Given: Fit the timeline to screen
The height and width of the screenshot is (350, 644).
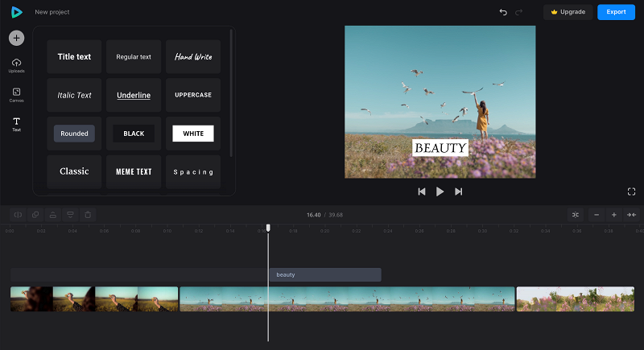Looking at the screenshot, I should [x=631, y=215].
